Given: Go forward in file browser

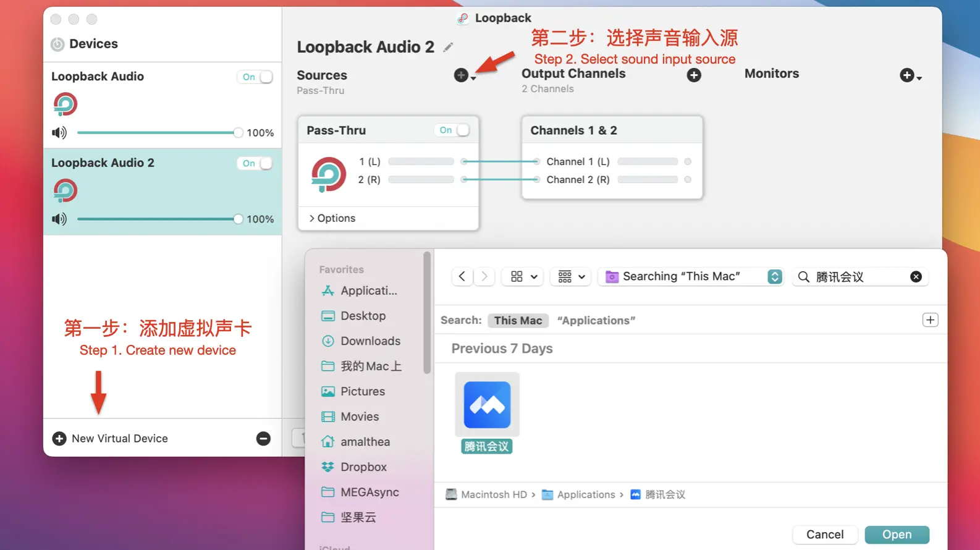Looking at the screenshot, I should click(x=484, y=276).
